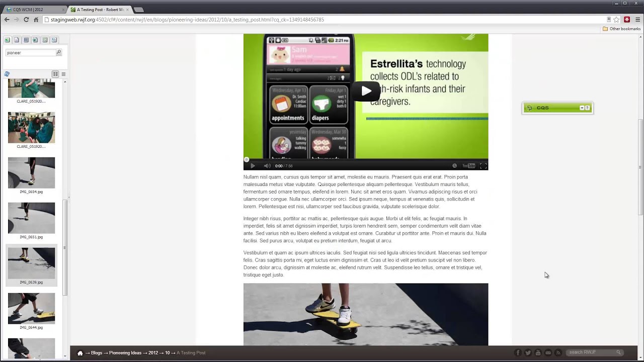Switch content finder to grid view
Screen dimensions: 644x362
pos(55,74)
